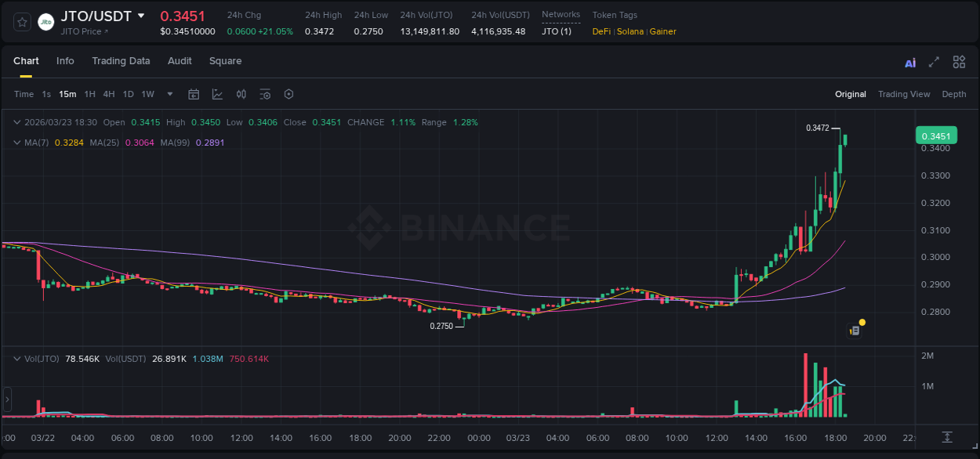Open the JTO/USDT trading pair dropdown
The image size is (980, 459).
click(141, 14)
